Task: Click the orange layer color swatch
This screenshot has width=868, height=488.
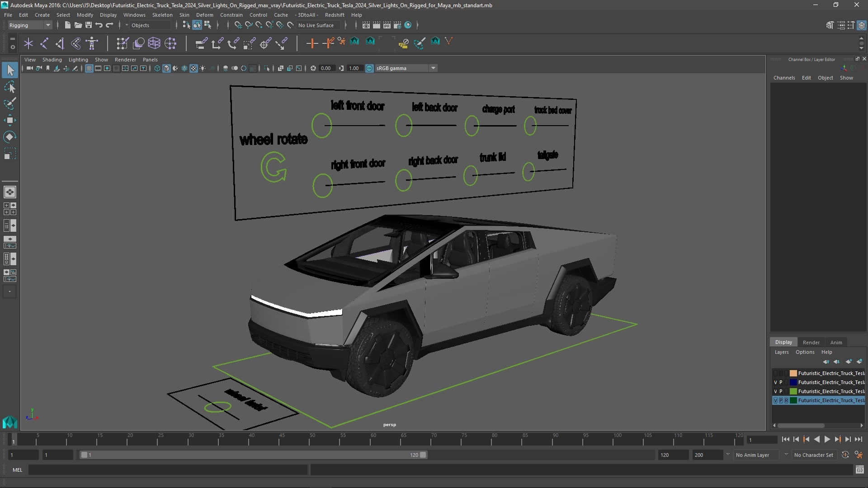Action: 793,373
